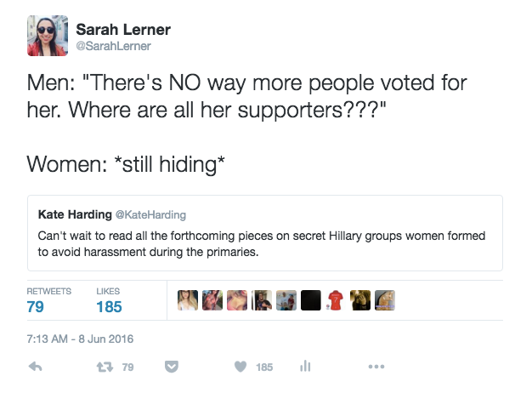Open the Pocket save icon

point(171,367)
